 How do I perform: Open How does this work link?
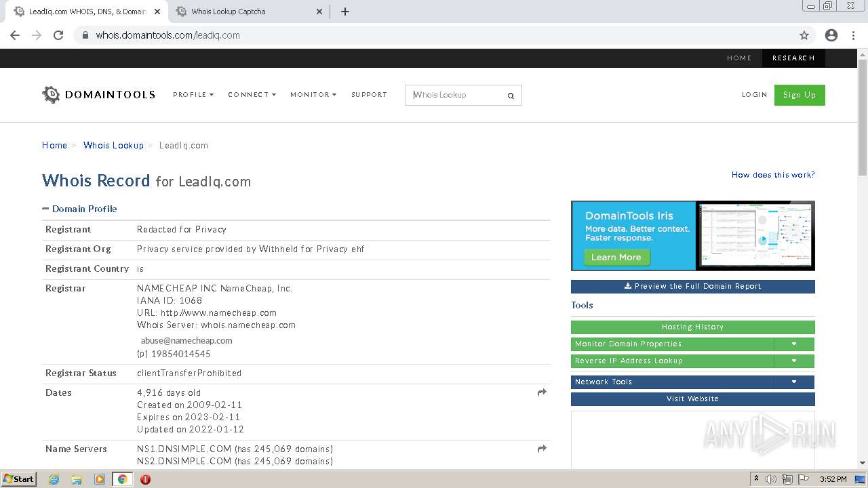click(773, 175)
